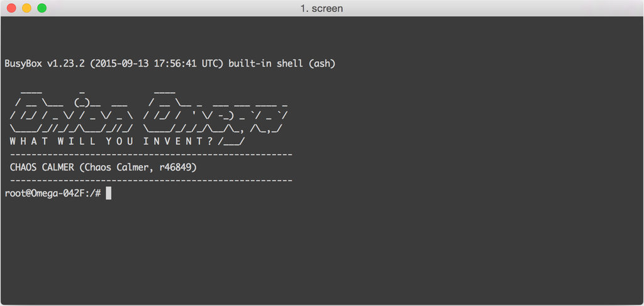Click the red close window button
This screenshot has height=306, width=644.
[x=11, y=8]
